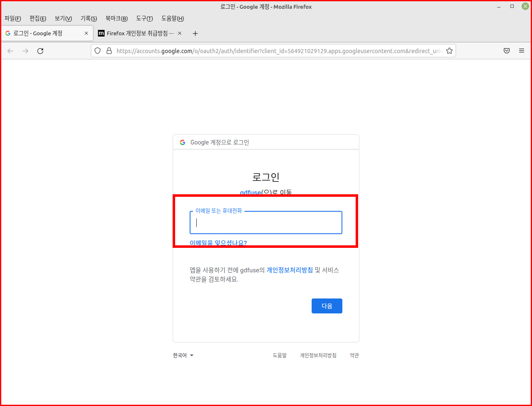Open the footer 약관 link

[354, 355]
